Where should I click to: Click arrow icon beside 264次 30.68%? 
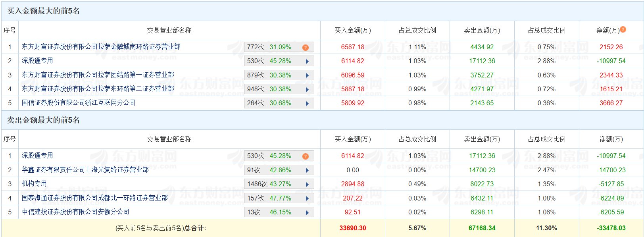tap(307, 103)
